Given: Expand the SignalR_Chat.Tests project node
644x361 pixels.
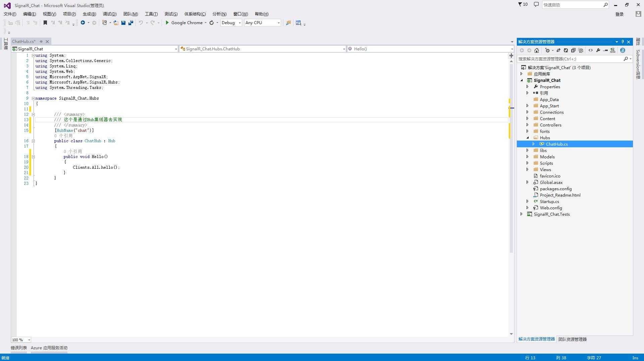Looking at the screenshot, I should tap(522, 214).
